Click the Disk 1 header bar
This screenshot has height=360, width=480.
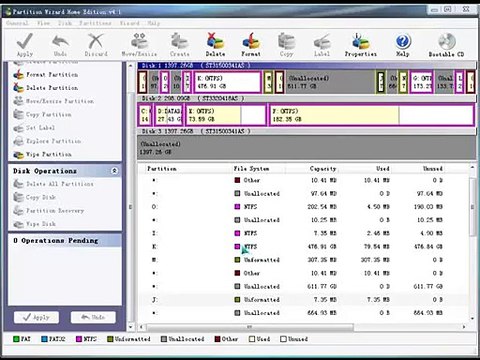pyautogui.click(x=307, y=66)
